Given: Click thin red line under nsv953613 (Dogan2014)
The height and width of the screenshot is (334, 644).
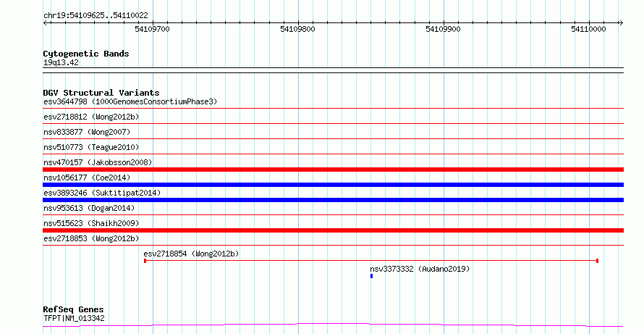Looking at the screenshot, I should [x=333, y=215].
